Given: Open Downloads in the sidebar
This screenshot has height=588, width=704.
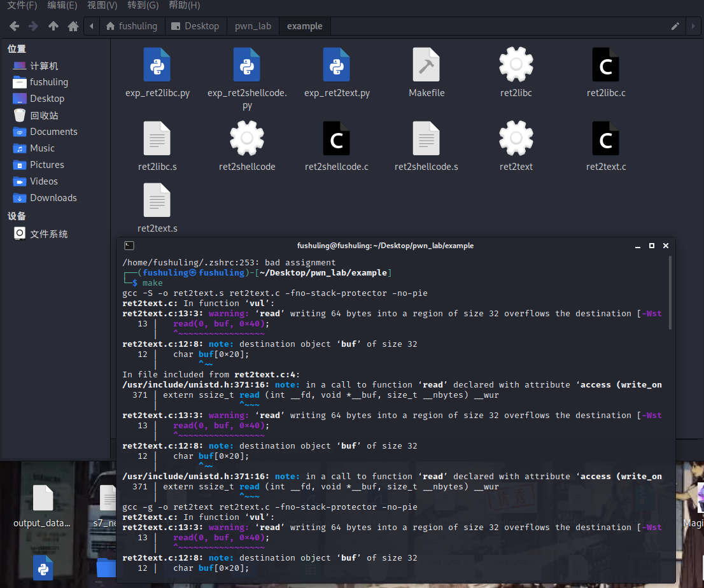Looking at the screenshot, I should click(53, 198).
